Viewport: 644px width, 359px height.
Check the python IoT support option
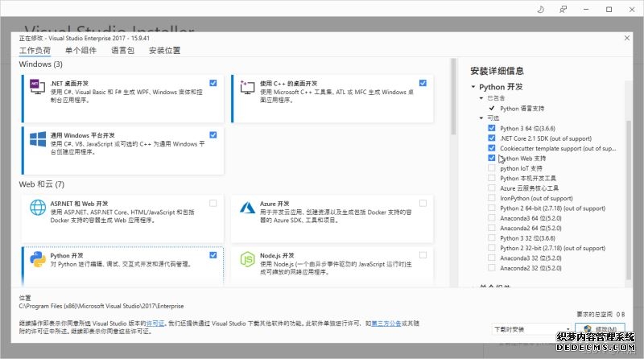pos(491,168)
